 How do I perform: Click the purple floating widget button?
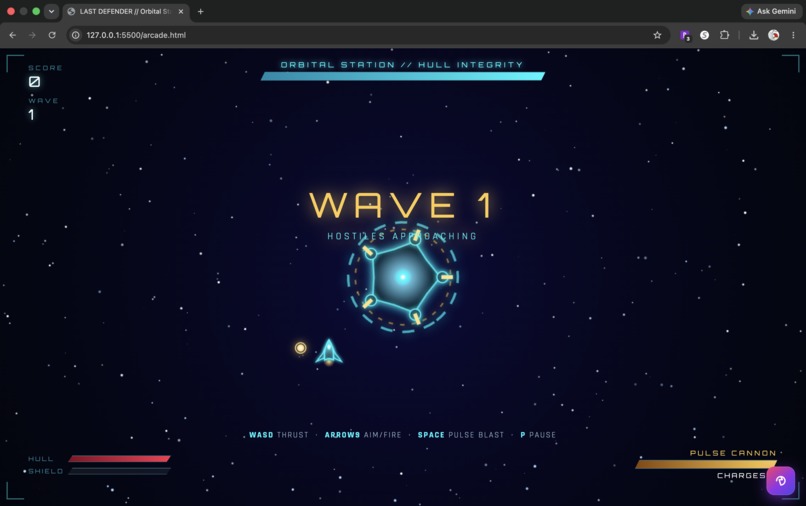click(x=781, y=481)
